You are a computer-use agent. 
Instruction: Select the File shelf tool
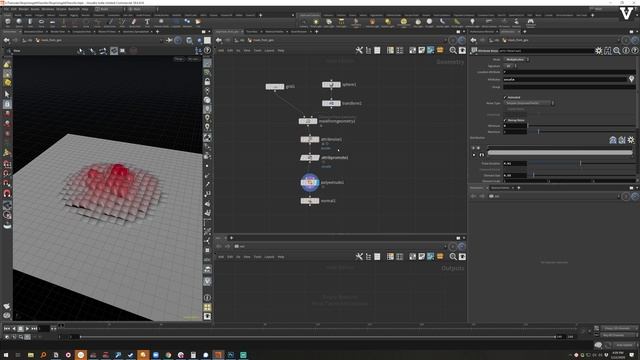click(x=198, y=22)
